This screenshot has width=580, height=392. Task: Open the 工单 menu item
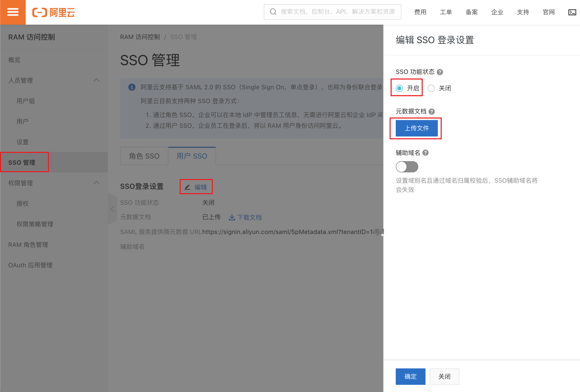click(x=446, y=12)
